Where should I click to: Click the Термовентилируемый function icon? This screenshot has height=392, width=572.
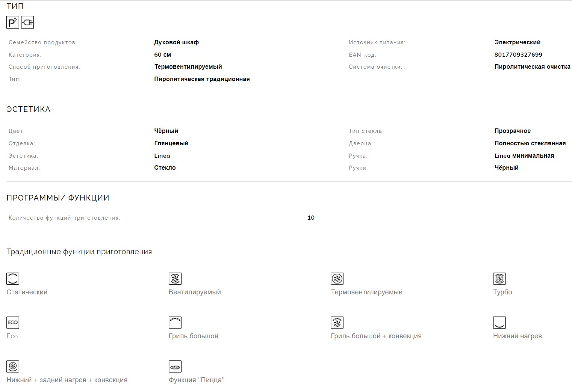(337, 279)
